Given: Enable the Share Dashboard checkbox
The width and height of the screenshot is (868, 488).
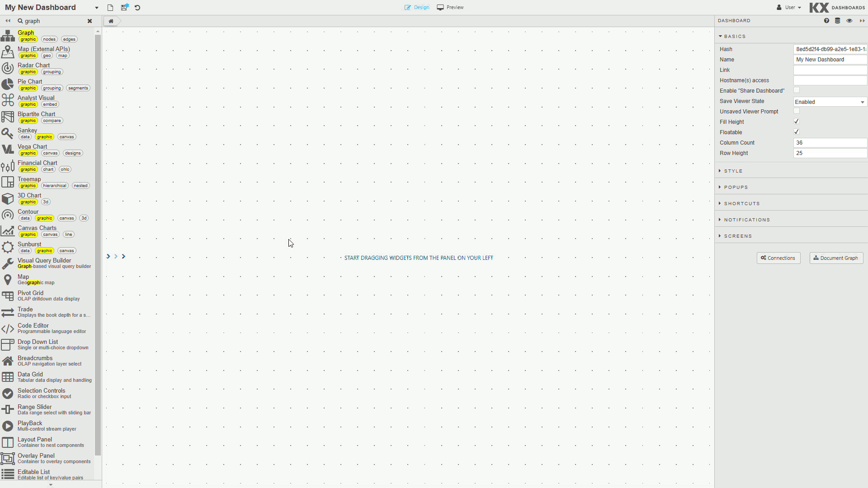Looking at the screenshot, I should [x=797, y=90].
